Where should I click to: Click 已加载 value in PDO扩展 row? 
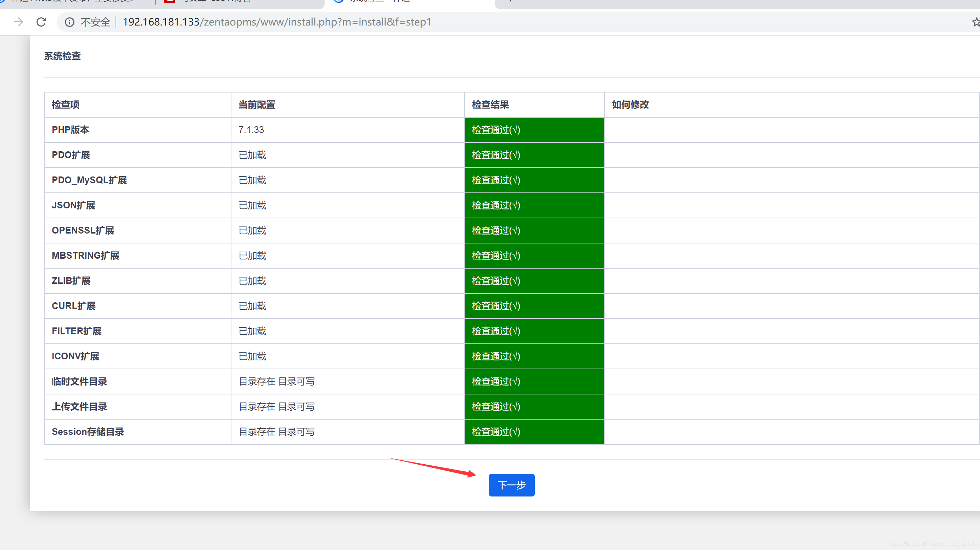point(252,155)
